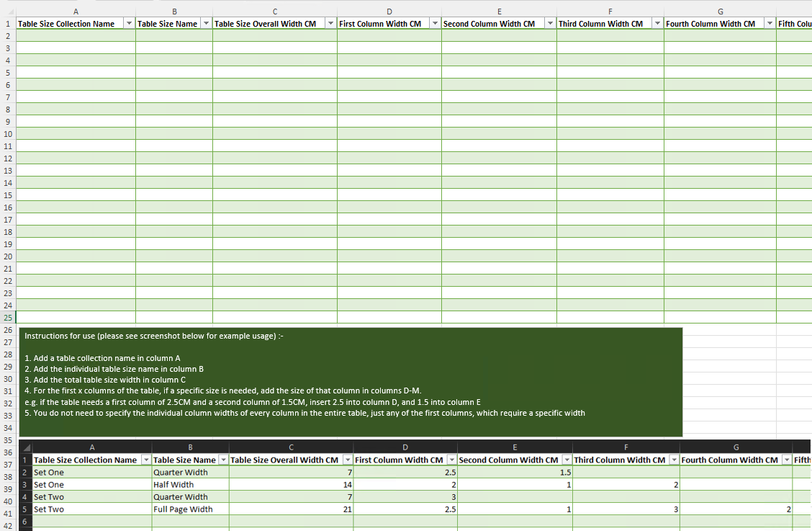Select the column C header
The width and height of the screenshot is (812, 531).
tap(275, 12)
